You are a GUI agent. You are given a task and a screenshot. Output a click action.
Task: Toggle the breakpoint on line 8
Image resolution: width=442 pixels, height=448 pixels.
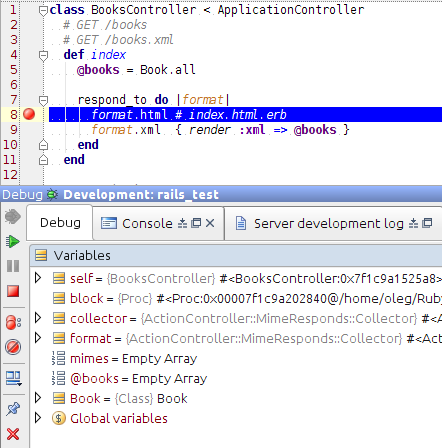click(29, 114)
